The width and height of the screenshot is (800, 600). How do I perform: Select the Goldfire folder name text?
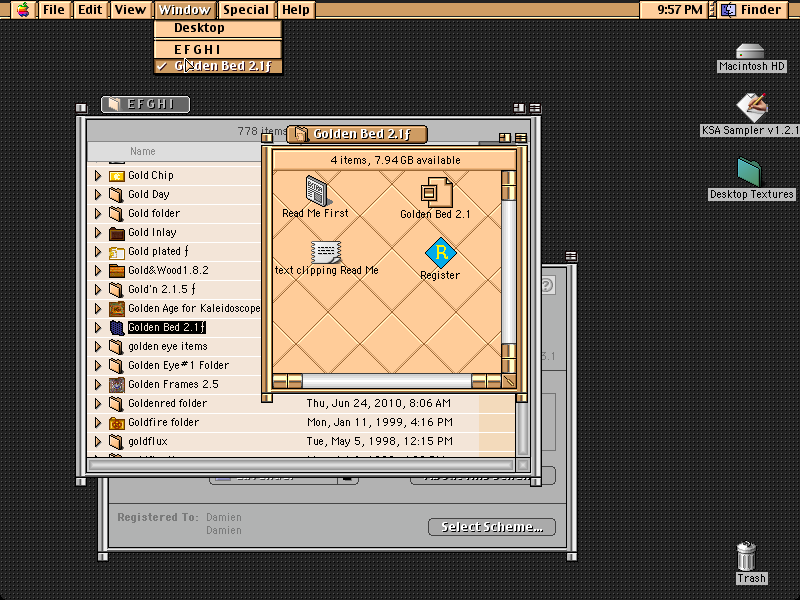click(163, 422)
